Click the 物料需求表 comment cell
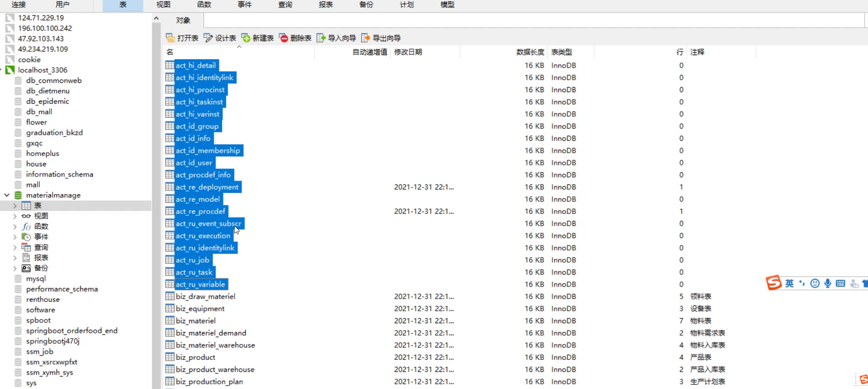 [x=708, y=333]
